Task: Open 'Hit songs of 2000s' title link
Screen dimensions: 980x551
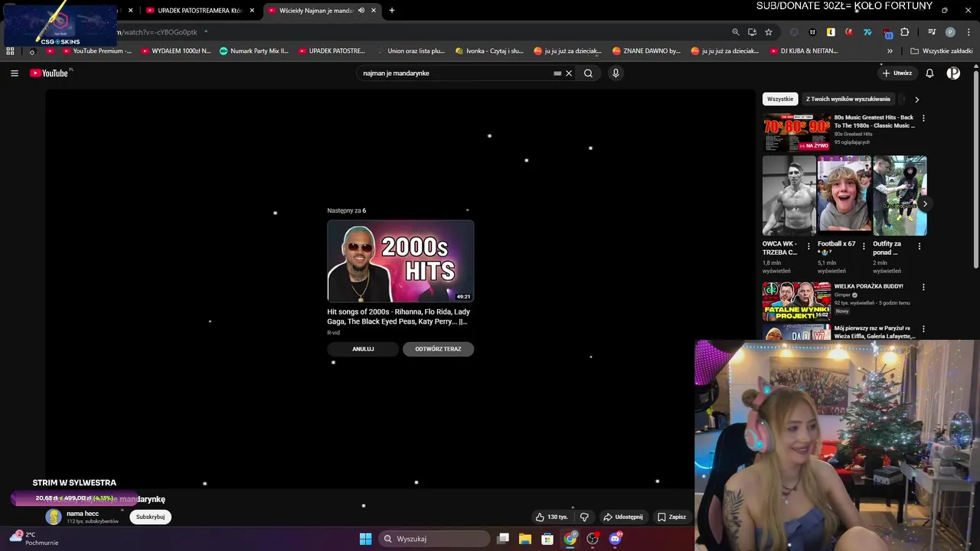Action: [x=399, y=317]
